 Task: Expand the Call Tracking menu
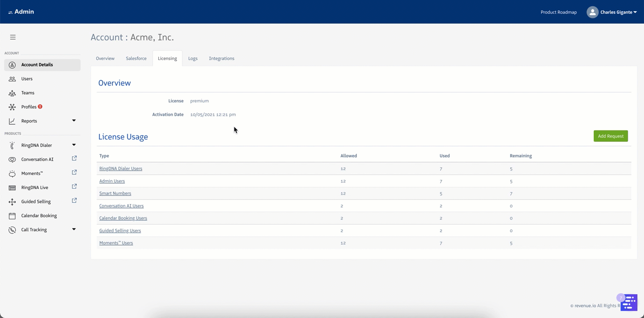click(74, 229)
